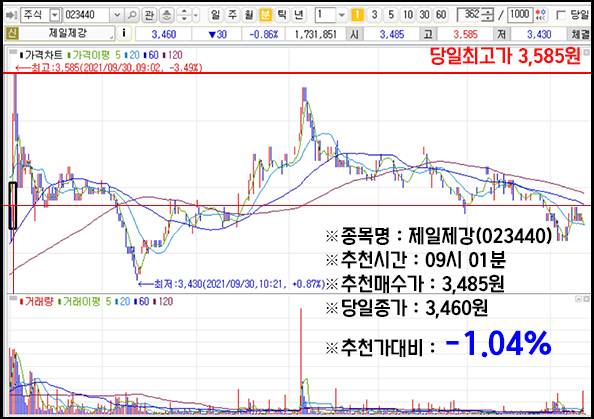Select the 5-minute interval button
The height and width of the screenshot is (419, 594).
[391, 15]
